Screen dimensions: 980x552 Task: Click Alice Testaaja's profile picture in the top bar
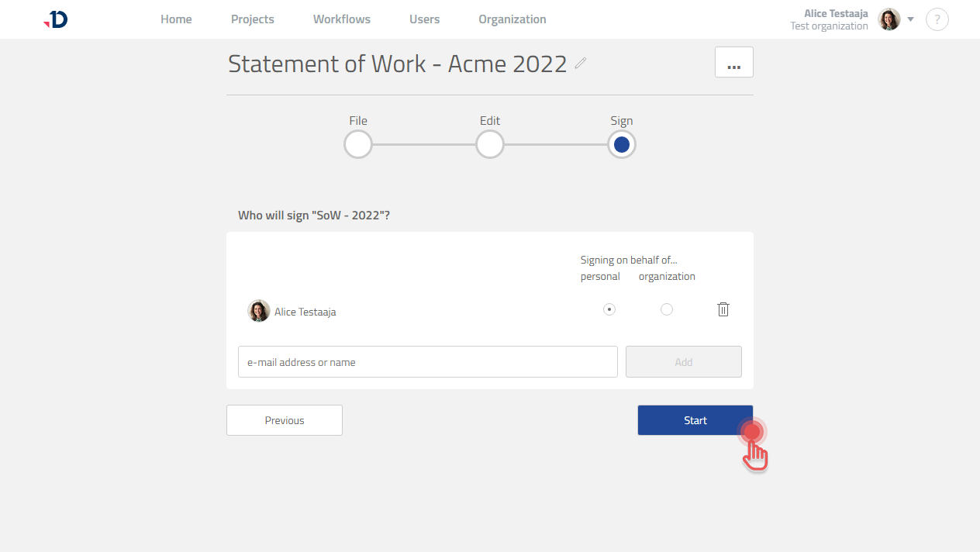point(889,19)
